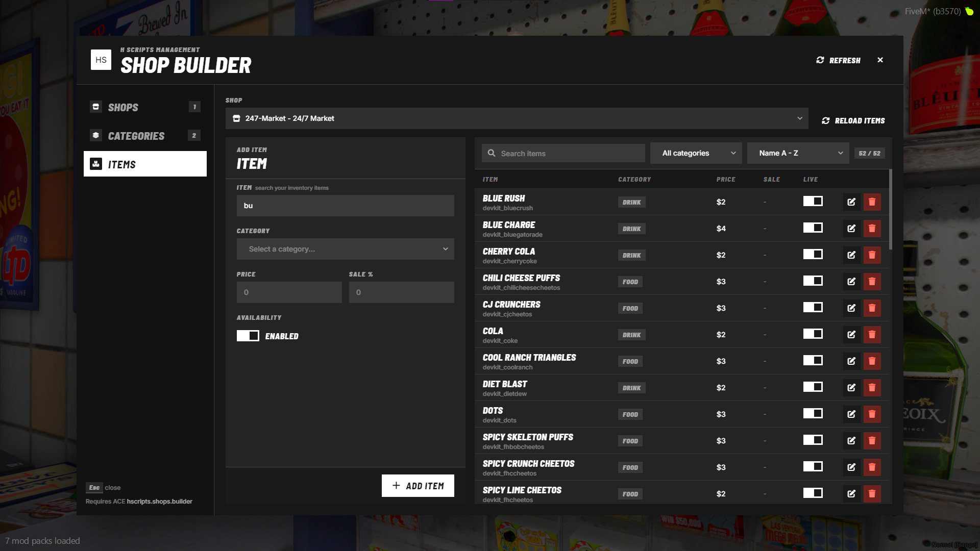
Task: Toggle live status for Spicy Lime Cheetos
Action: (x=813, y=493)
